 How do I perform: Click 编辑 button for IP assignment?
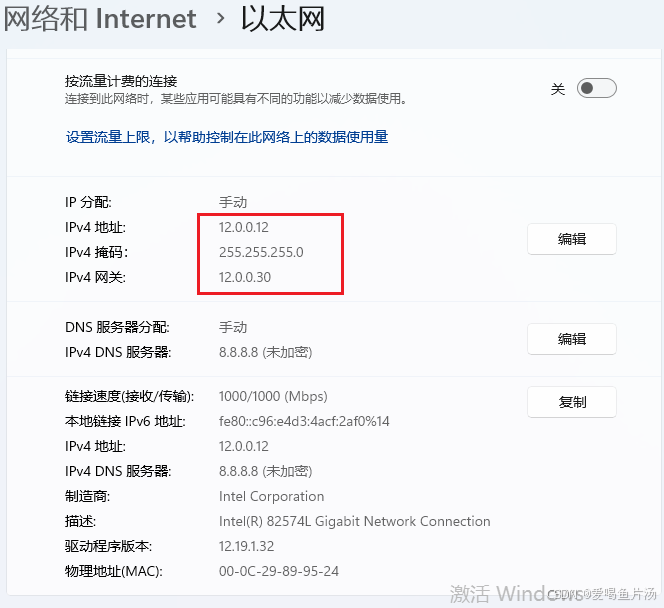coord(572,239)
